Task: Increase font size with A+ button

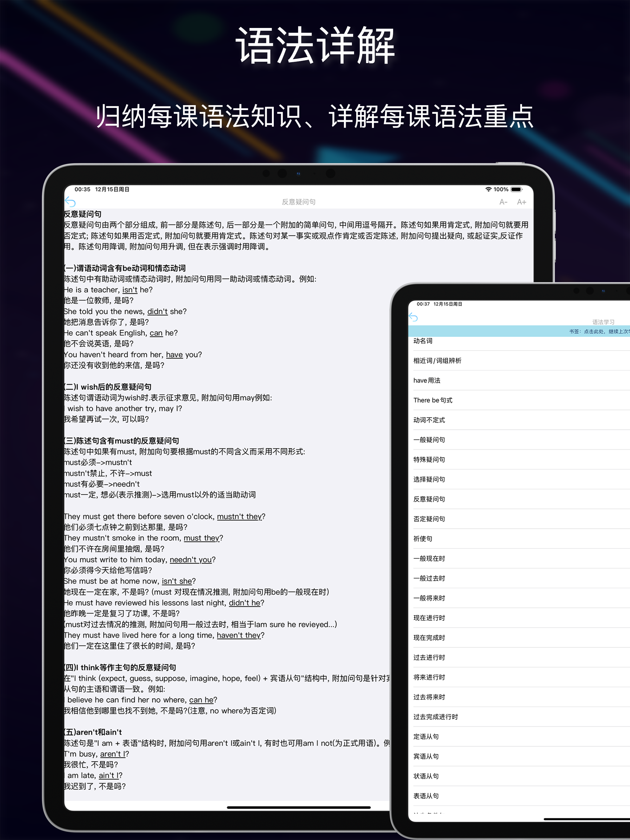Action: click(x=521, y=202)
